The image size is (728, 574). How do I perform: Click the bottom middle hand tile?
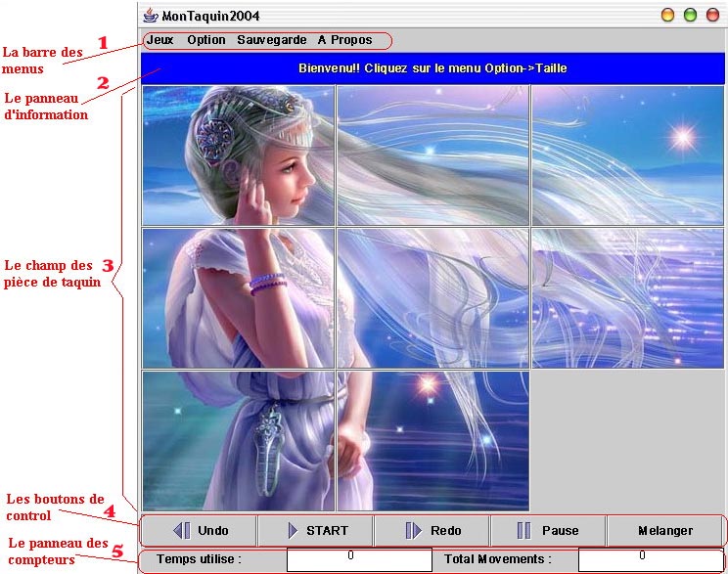tap(432, 440)
